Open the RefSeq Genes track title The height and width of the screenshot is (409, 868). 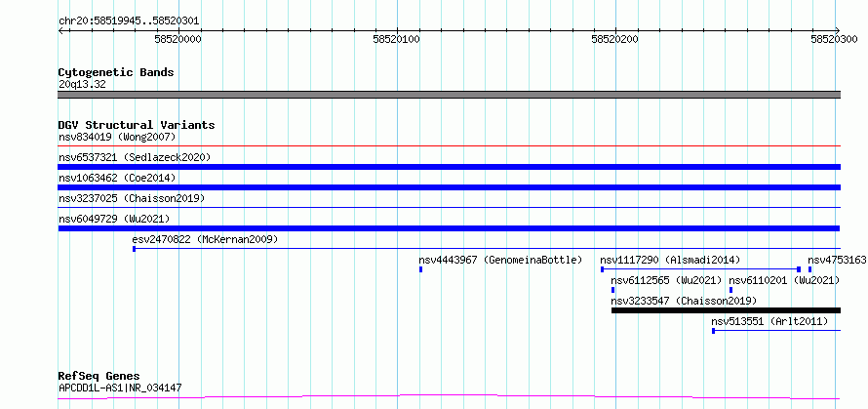point(99,376)
